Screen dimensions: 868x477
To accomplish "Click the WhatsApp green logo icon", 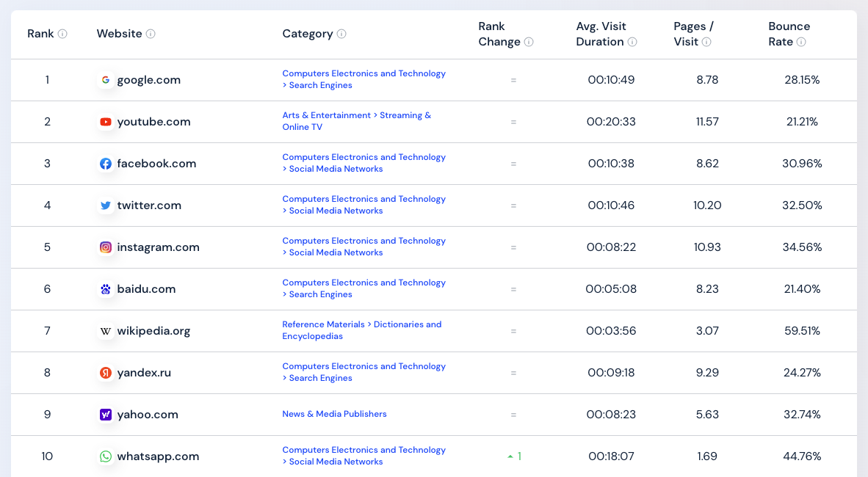I will (x=105, y=456).
